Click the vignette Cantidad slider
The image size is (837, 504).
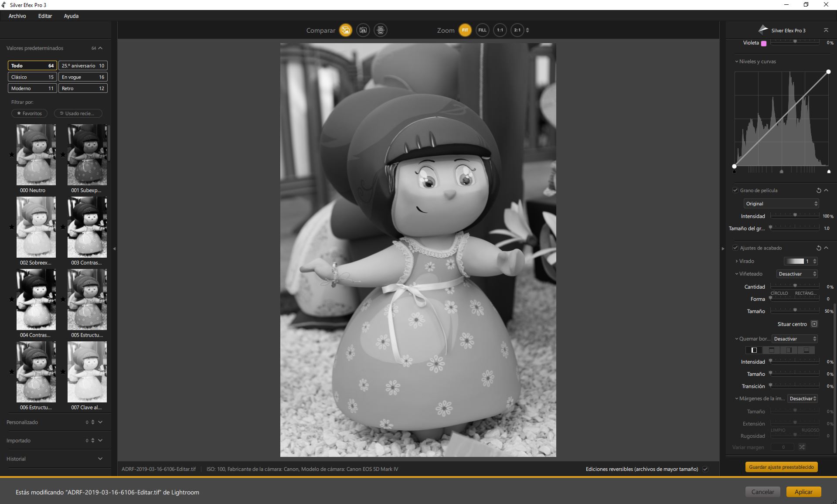(x=795, y=286)
